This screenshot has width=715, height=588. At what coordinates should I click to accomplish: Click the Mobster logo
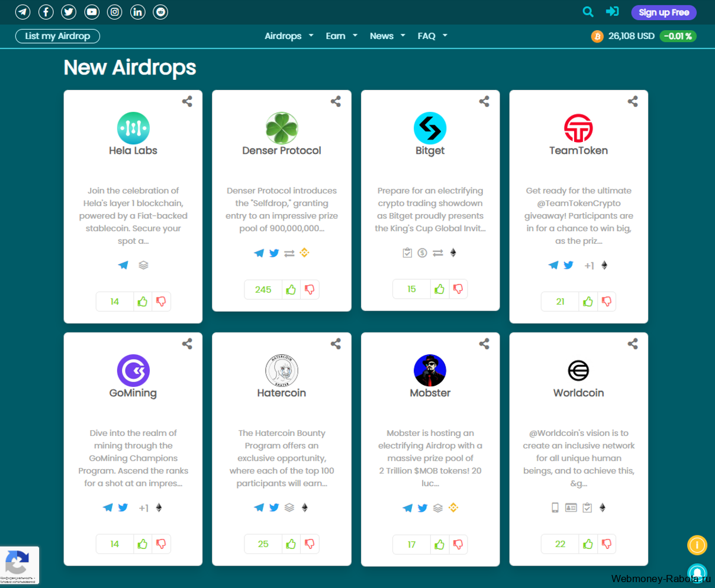[430, 370]
